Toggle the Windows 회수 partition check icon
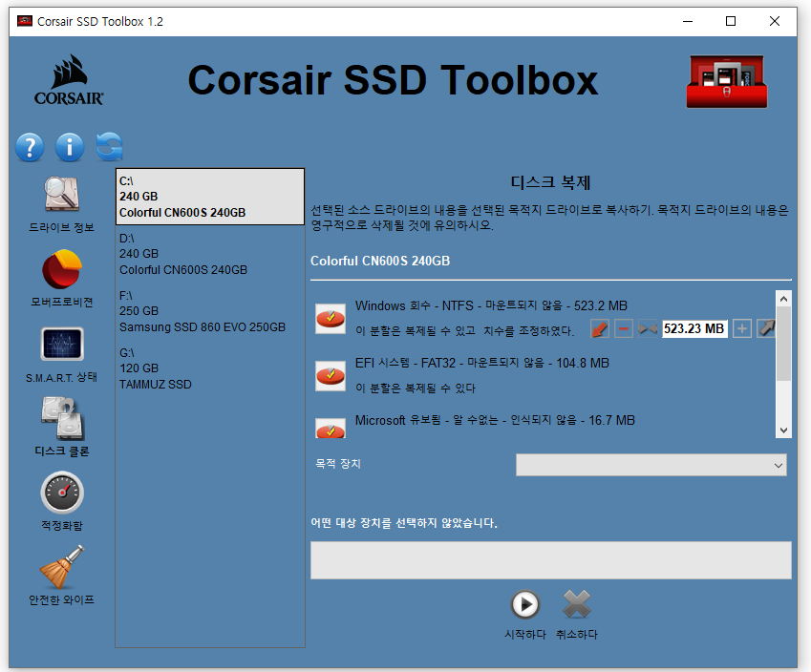 click(331, 319)
